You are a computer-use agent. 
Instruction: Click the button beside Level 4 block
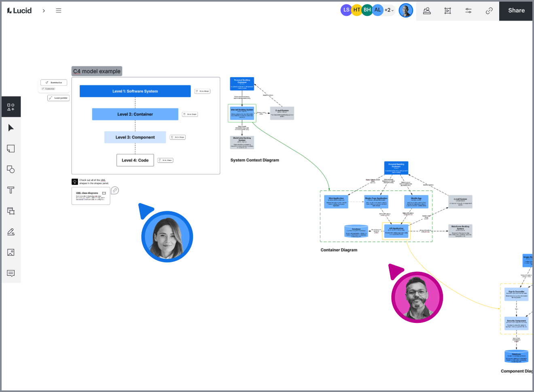click(x=165, y=160)
